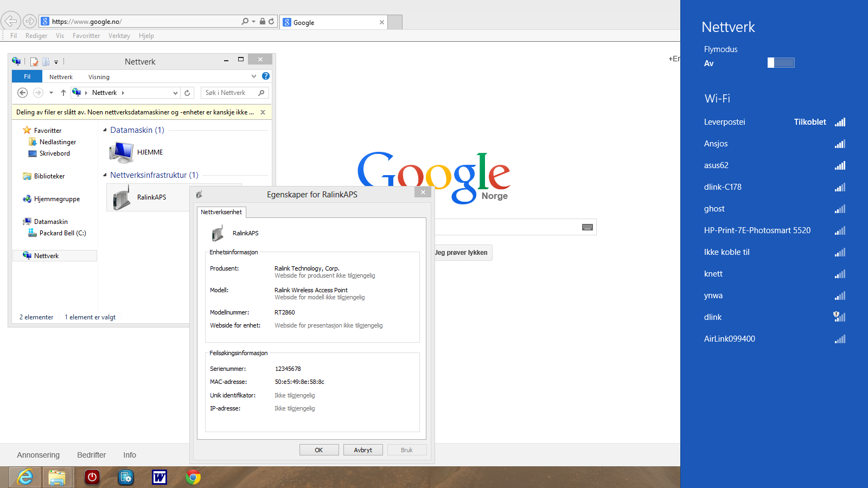
Task: Open explorer help with the question mark icon
Action: [x=266, y=76]
